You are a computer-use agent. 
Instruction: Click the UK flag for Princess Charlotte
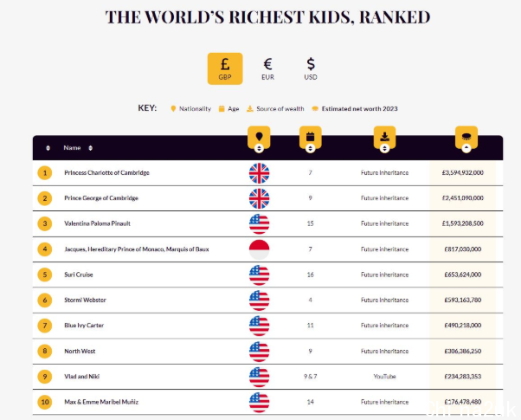259,173
